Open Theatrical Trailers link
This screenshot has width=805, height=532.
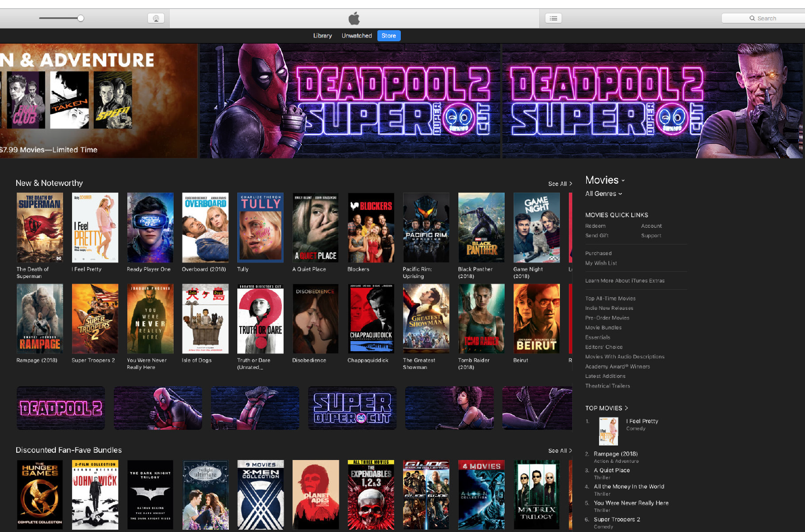(x=607, y=386)
